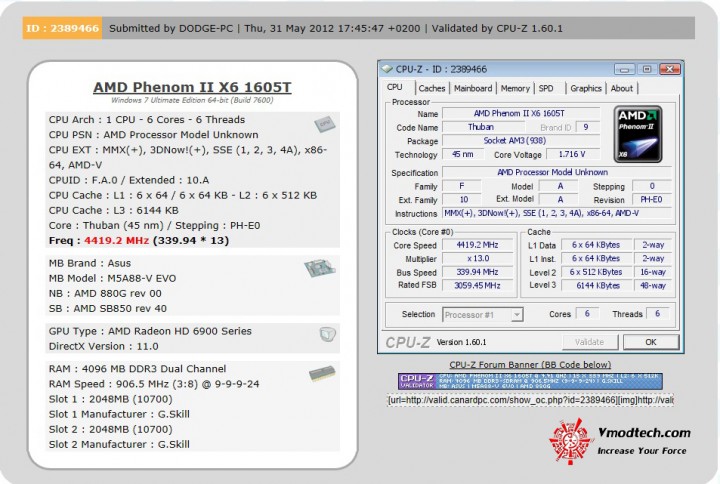Click the GPU Type AMD Radeon HD 6900 line

tap(150, 331)
